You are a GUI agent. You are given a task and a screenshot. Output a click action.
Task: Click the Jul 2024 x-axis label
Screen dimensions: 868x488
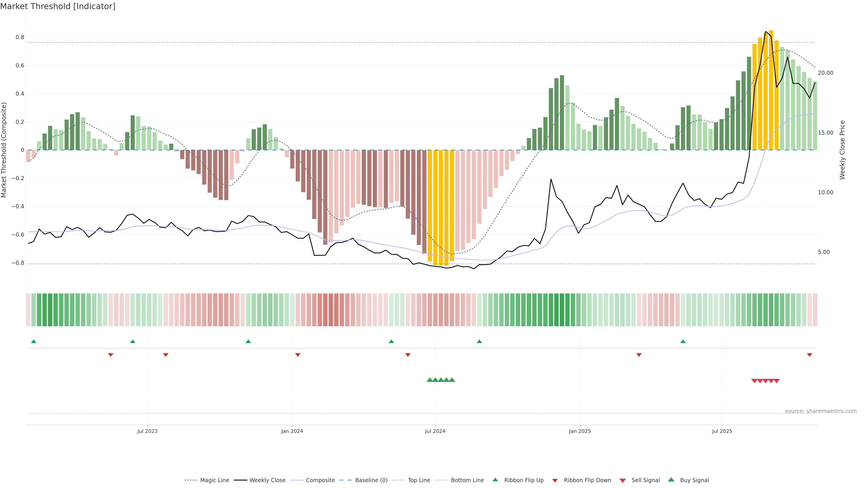pyautogui.click(x=435, y=431)
